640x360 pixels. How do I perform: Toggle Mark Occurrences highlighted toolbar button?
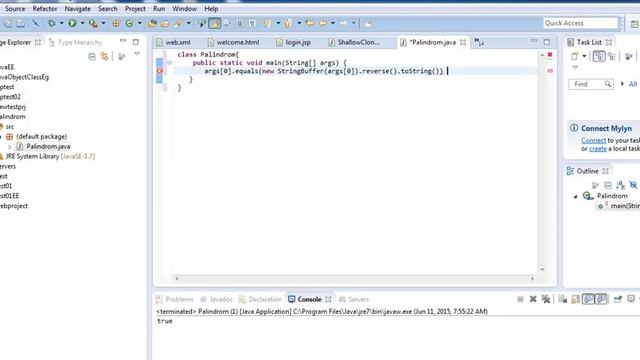(215, 24)
